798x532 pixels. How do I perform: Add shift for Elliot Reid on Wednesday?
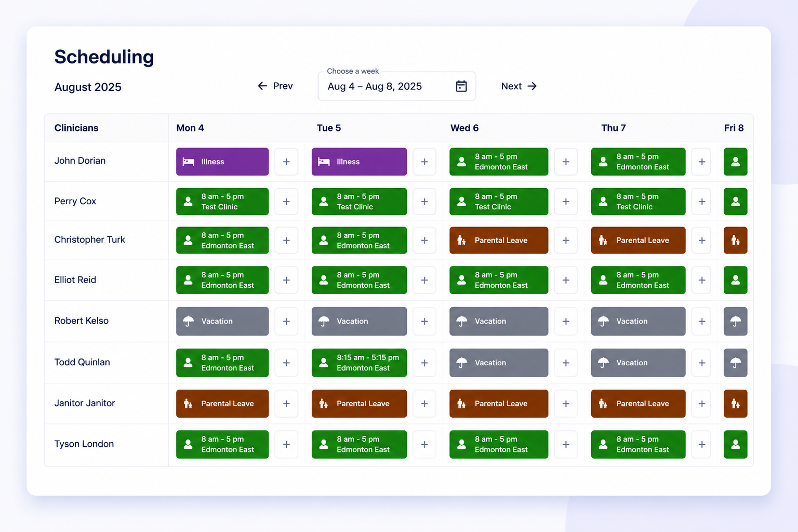point(566,280)
